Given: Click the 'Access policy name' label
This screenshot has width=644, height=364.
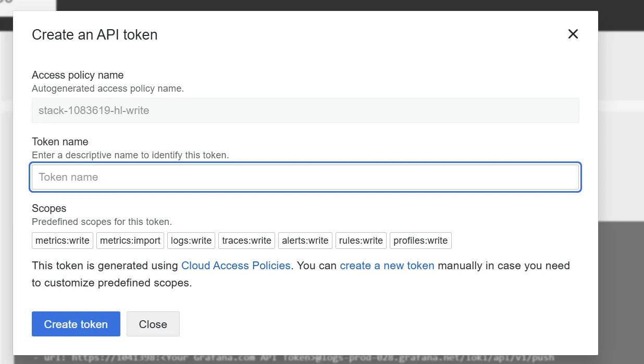Looking at the screenshot, I should 78,75.
